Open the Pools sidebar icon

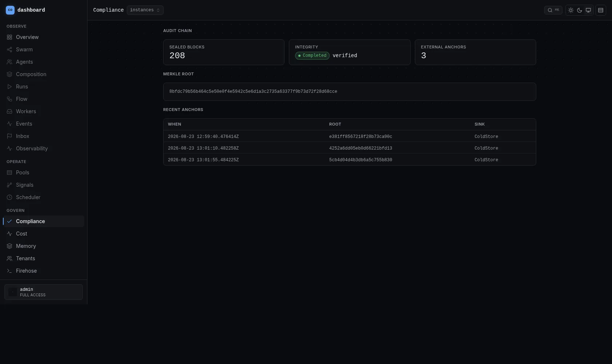tap(9, 173)
